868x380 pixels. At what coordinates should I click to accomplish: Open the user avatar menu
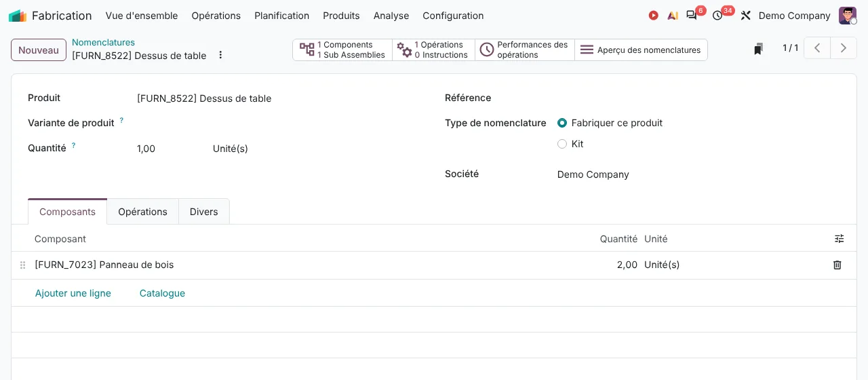(847, 16)
